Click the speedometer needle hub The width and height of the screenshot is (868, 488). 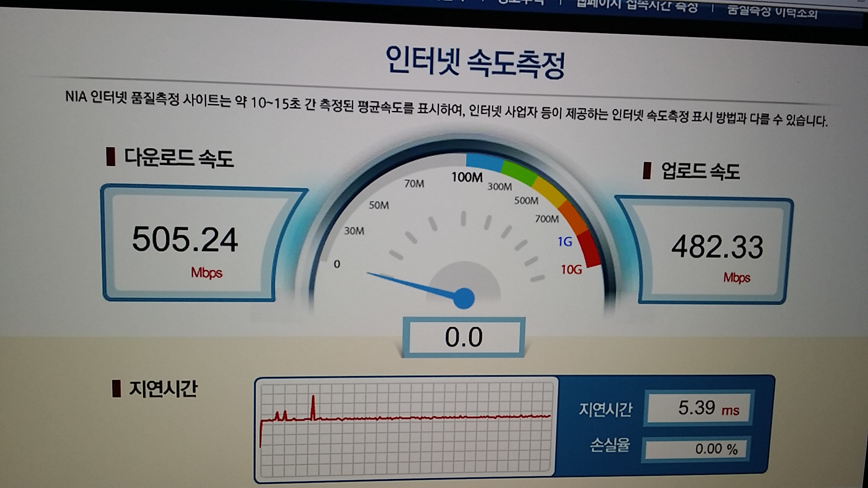[x=464, y=299]
